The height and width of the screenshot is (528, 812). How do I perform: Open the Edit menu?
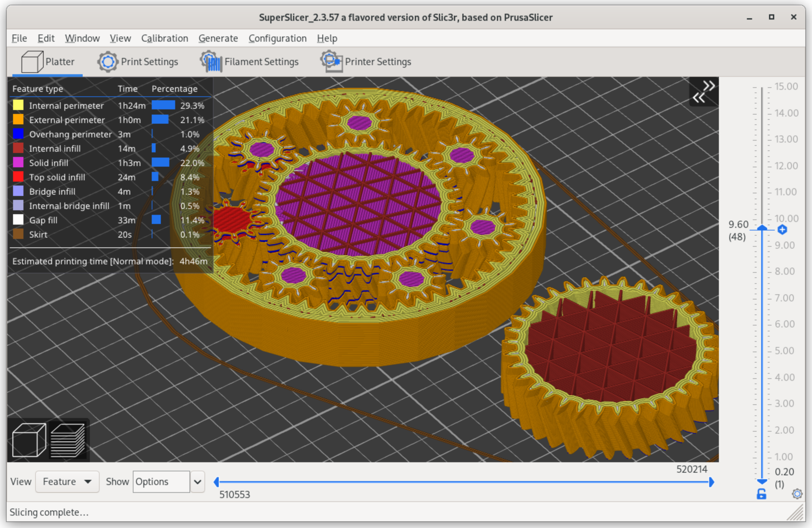(x=46, y=38)
